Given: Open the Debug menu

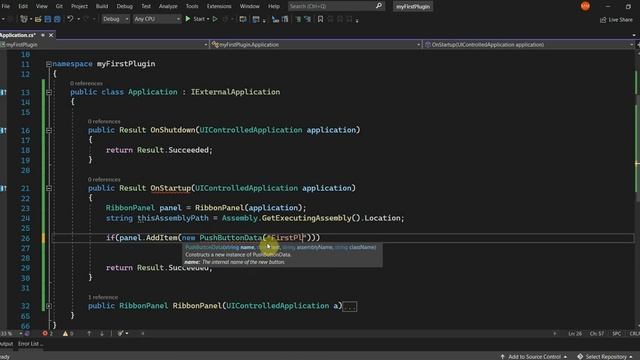Looking at the screenshot, I should coord(124,6).
